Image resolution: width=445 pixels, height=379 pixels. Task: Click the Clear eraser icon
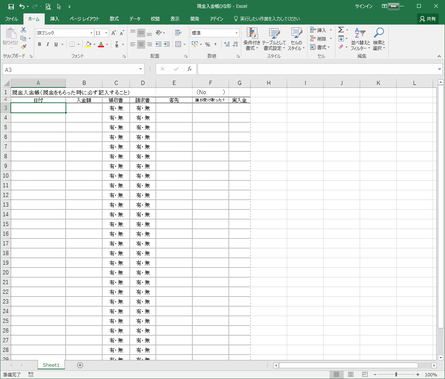[341, 47]
